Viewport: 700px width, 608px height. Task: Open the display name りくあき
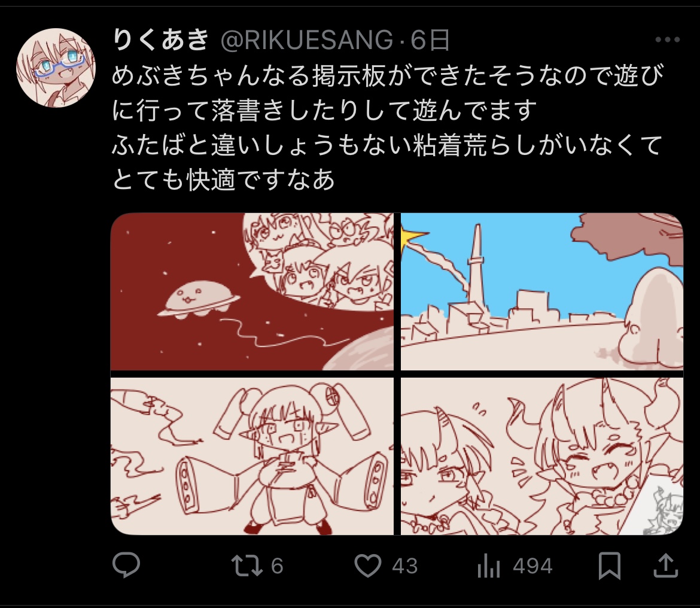coord(161,39)
